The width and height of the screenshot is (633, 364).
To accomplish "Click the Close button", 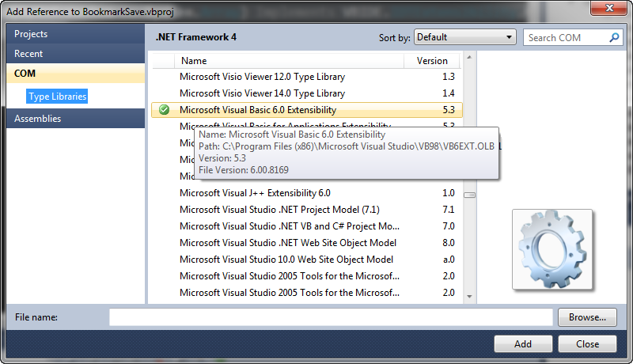I will pos(587,344).
